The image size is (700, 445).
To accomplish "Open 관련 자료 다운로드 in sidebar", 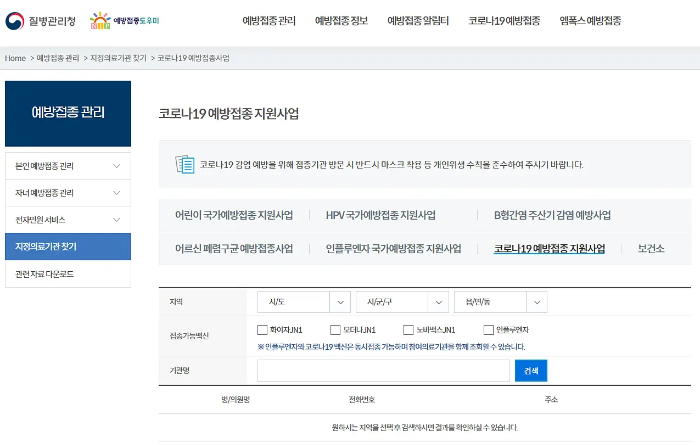I will tap(68, 274).
